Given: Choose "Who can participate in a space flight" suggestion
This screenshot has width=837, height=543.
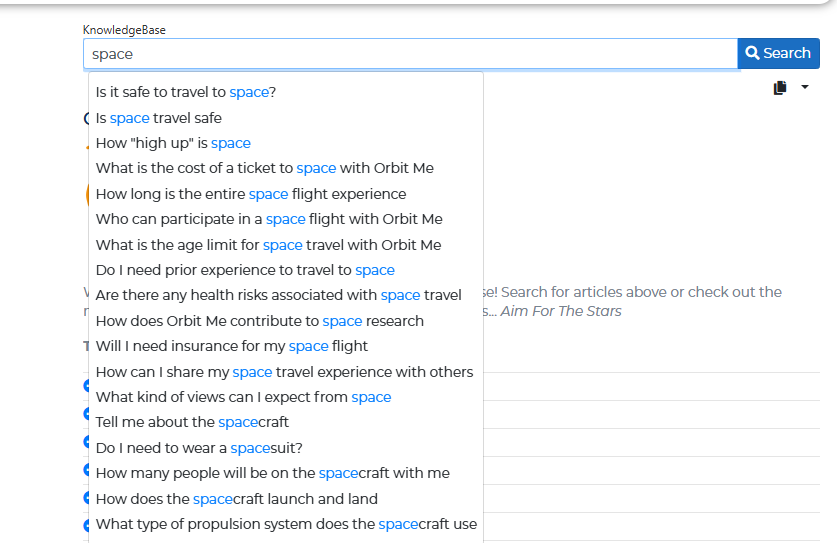Looking at the screenshot, I should [x=269, y=219].
